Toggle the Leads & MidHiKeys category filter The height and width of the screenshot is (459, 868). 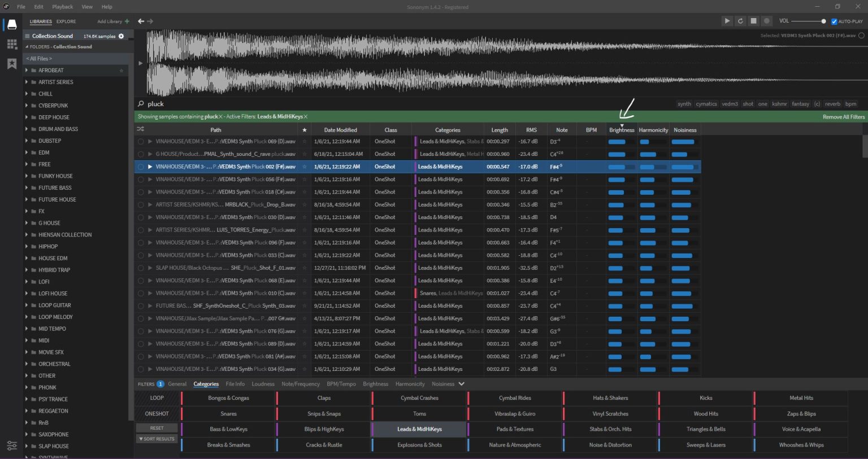click(419, 429)
